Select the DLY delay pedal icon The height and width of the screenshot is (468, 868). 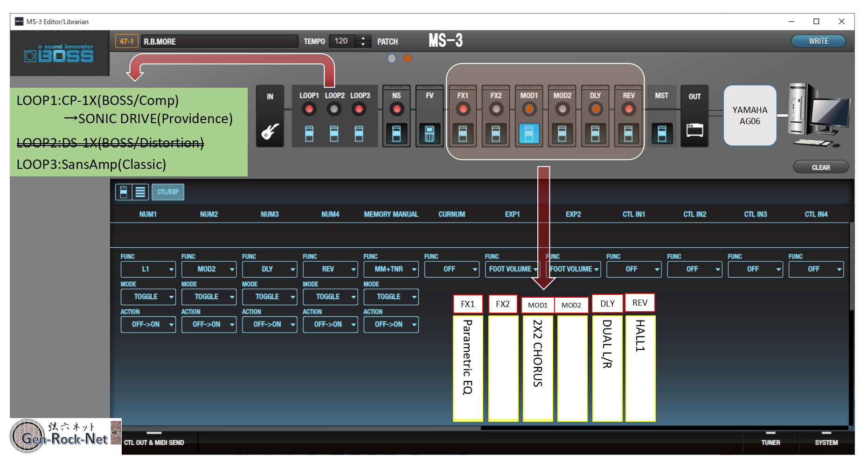[x=595, y=133]
